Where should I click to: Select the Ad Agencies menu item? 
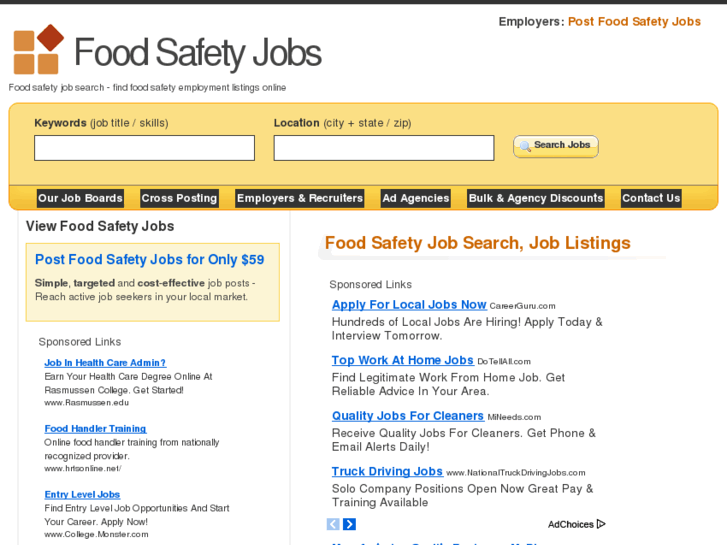[416, 198]
